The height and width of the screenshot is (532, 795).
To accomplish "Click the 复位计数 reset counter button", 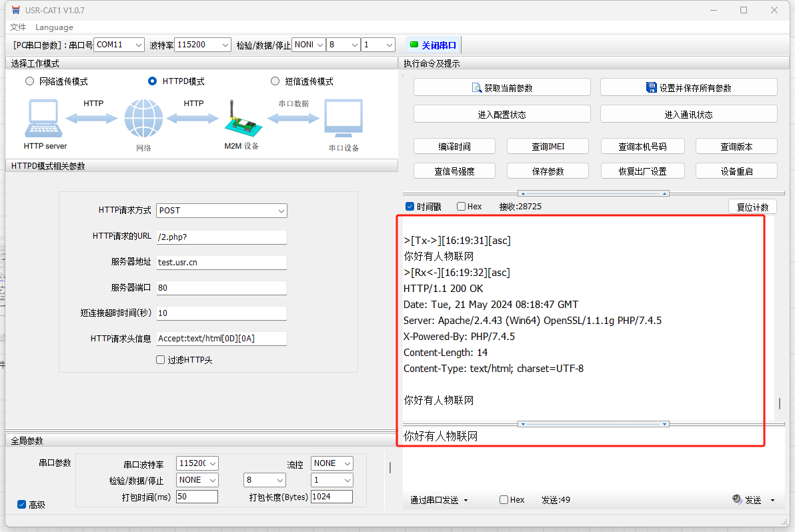I will [x=752, y=207].
